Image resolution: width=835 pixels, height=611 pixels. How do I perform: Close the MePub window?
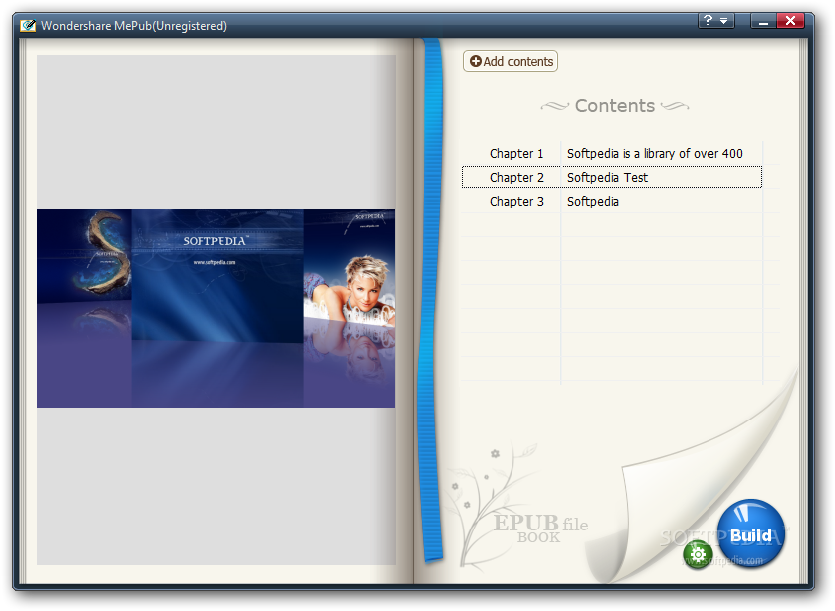(790, 21)
